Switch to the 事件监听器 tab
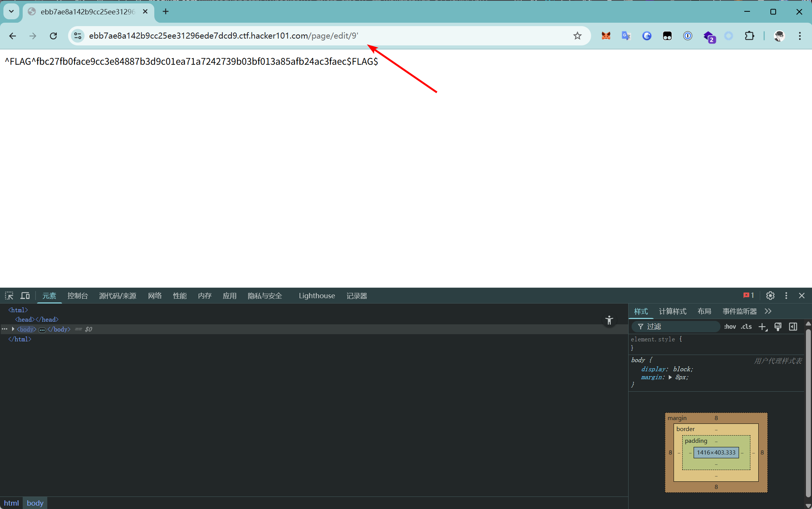 click(x=739, y=311)
